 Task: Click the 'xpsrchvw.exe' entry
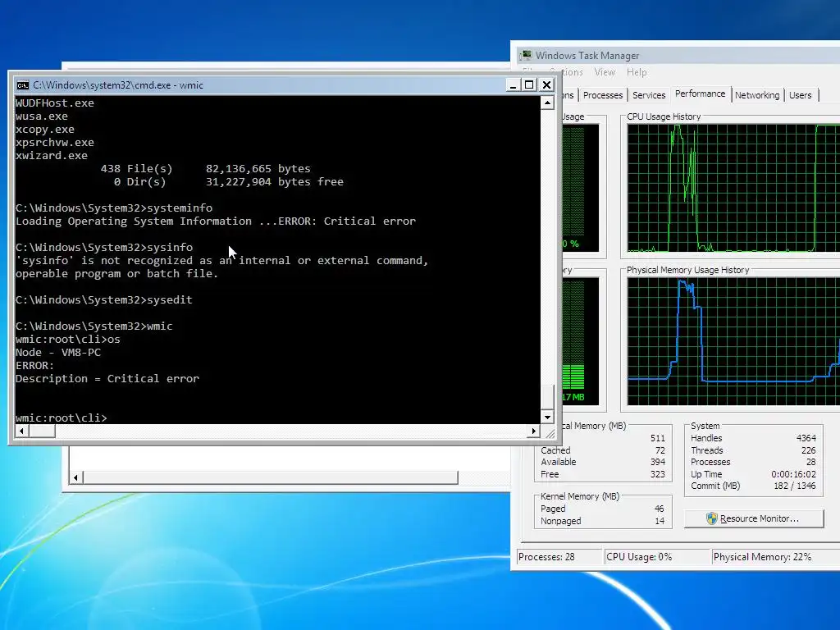pos(55,143)
